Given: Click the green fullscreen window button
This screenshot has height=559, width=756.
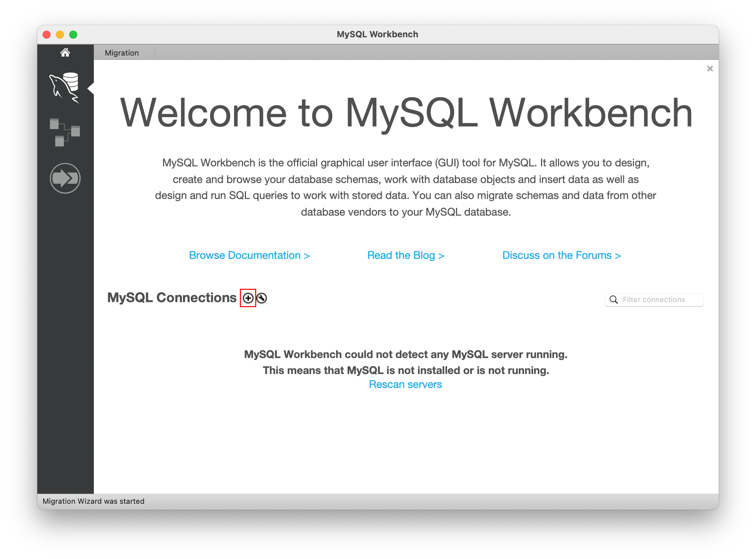Looking at the screenshot, I should pos(73,35).
